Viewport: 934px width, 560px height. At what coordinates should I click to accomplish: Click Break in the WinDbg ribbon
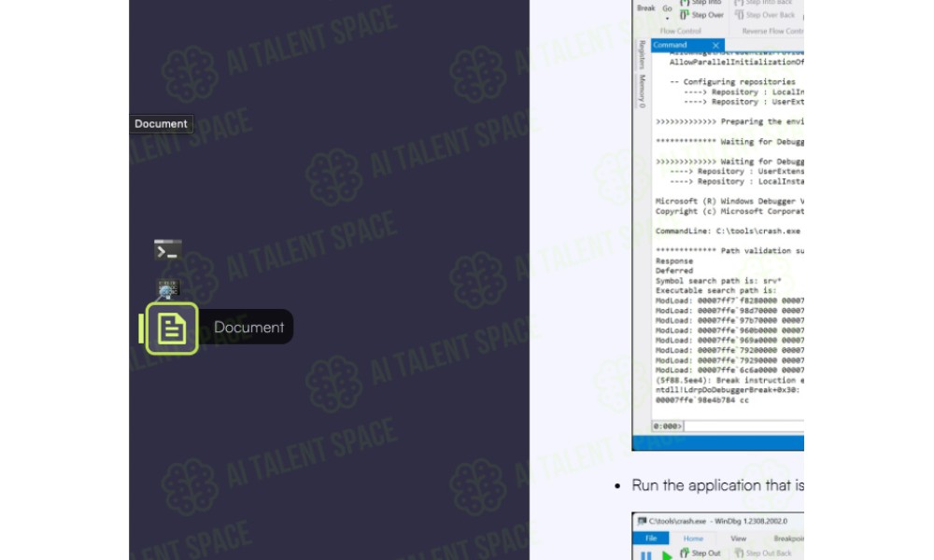pyautogui.click(x=645, y=8)
